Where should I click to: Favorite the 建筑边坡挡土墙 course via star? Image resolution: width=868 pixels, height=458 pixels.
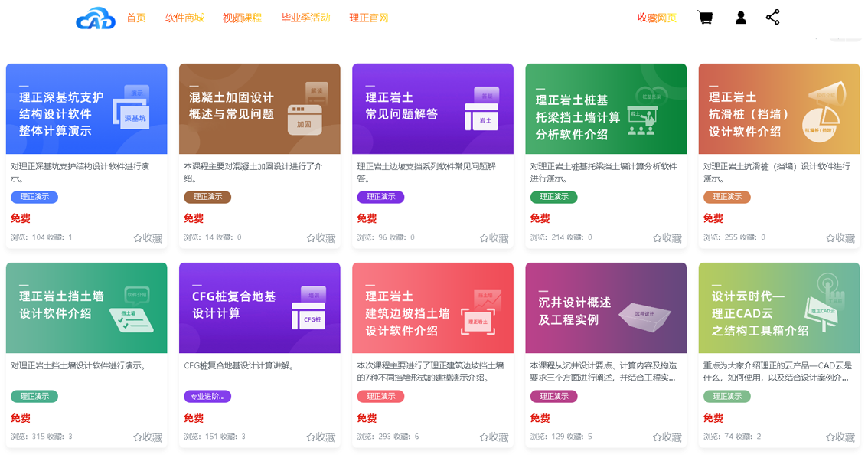pos(494,437)
